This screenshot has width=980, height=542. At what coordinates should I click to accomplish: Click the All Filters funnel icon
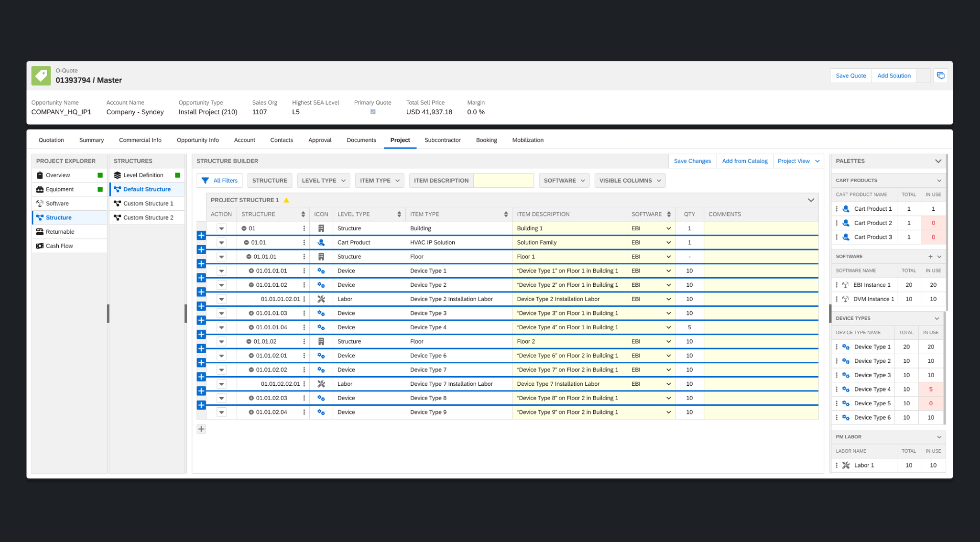pyautogui.click(x=205, y=181)
